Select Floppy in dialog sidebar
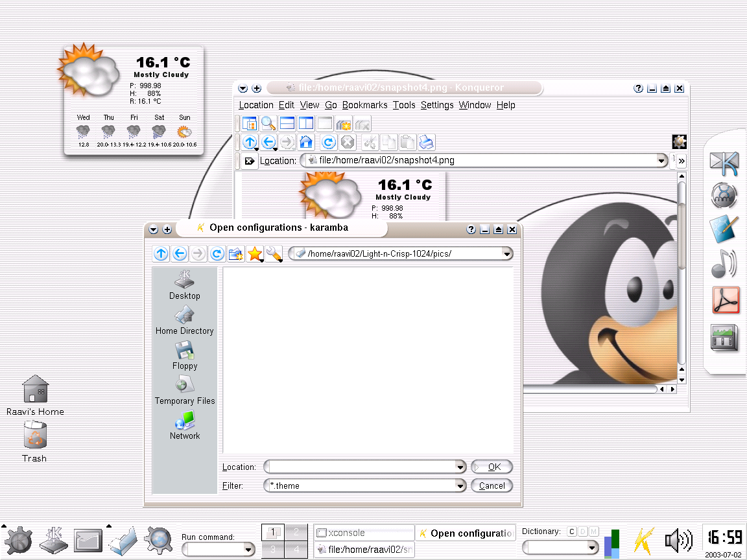The width and height of the screenshot is (747, 560). pos(184,356)
